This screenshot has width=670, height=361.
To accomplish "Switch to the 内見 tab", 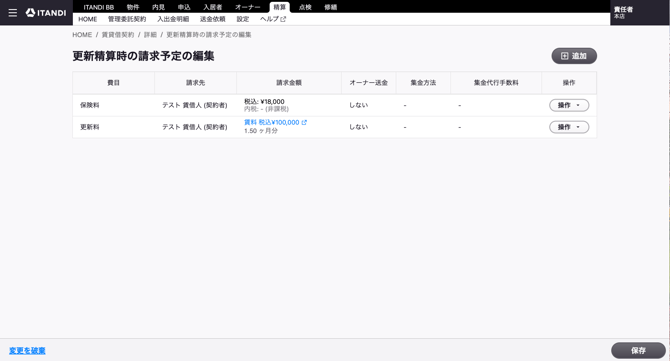I will 159,7.
